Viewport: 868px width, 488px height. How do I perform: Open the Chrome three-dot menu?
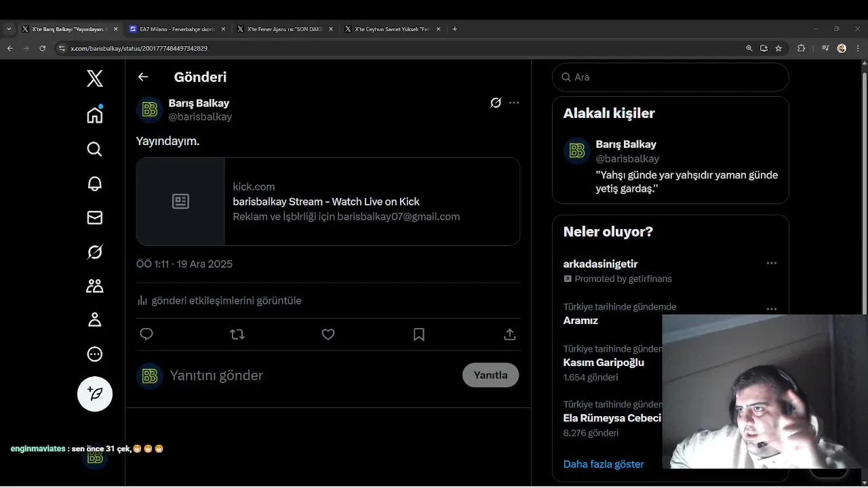point(857,48)
